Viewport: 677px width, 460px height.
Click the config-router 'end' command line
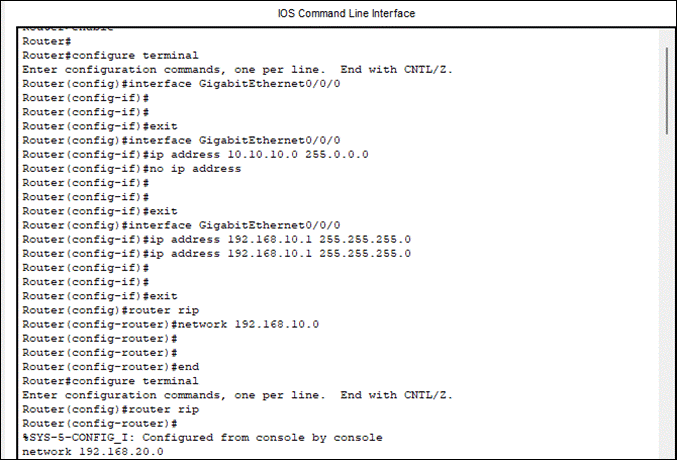[x=111, y=367]
